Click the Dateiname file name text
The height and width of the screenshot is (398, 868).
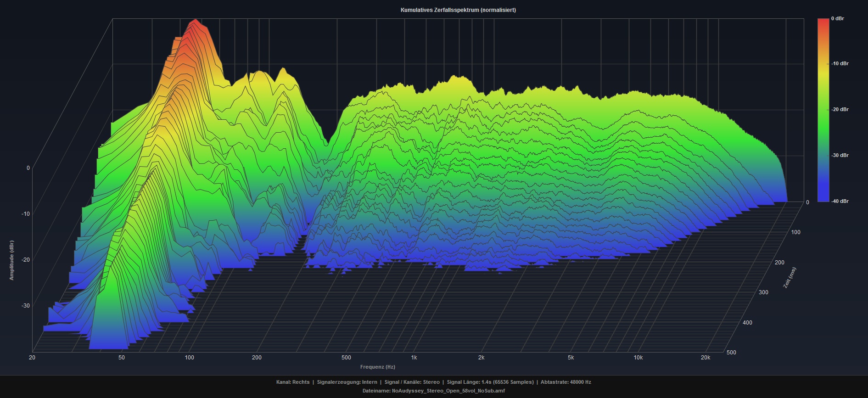coord(433,391)
